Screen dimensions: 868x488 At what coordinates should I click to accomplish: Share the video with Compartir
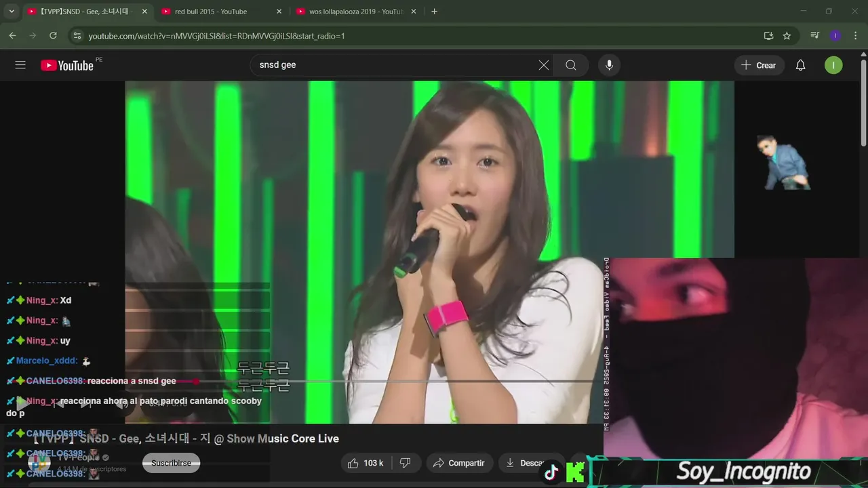[x=459, y=463]
